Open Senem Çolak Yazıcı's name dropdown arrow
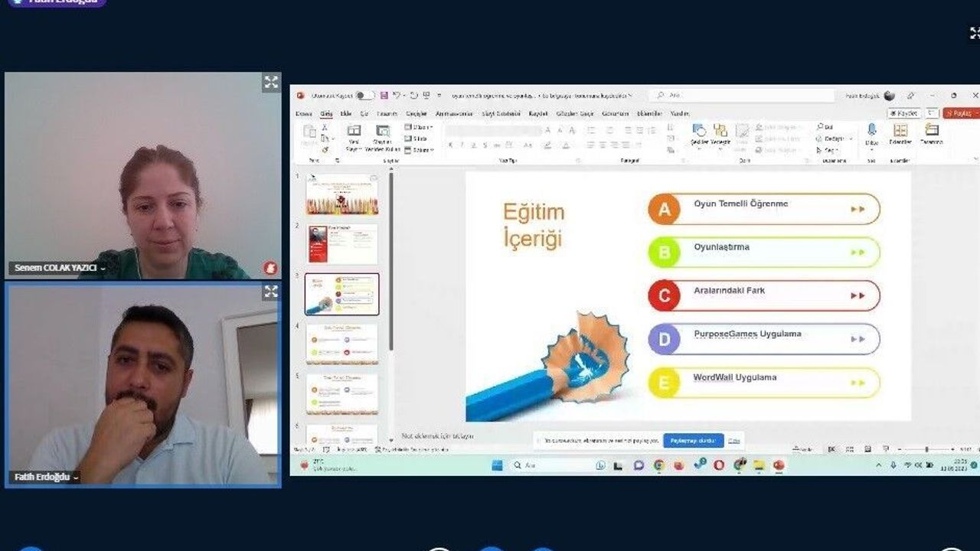980x551 pixels. click(103, 269)
